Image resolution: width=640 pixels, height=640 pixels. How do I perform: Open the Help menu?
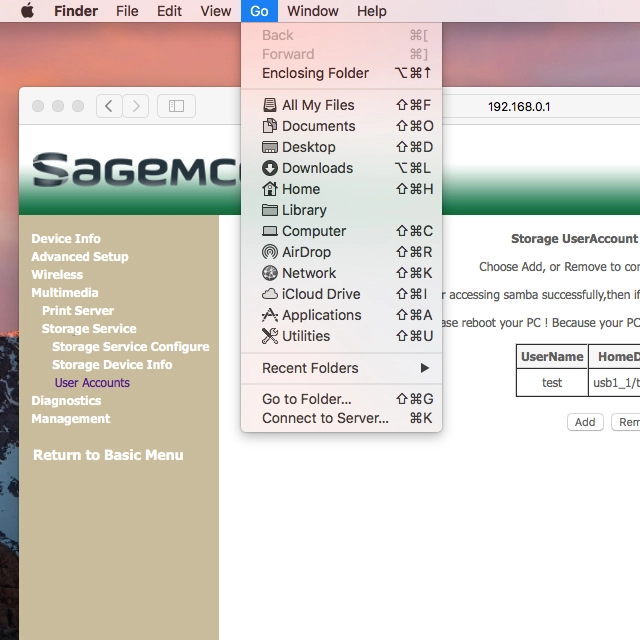(371, 11)
